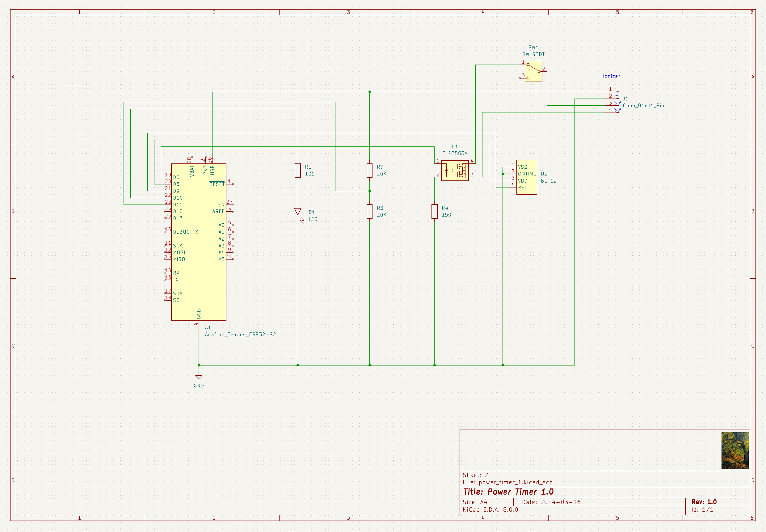Select resistor R1 symbol
Viewport: 766px width, 532px height.
point(298,170)
